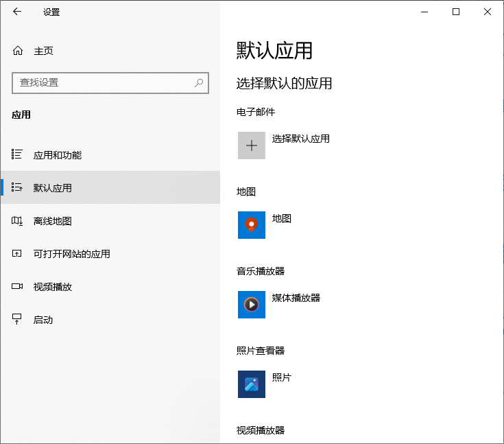Click the 照片查看器 section label
This screenshot has height=444, width=504.
[261, 351]
